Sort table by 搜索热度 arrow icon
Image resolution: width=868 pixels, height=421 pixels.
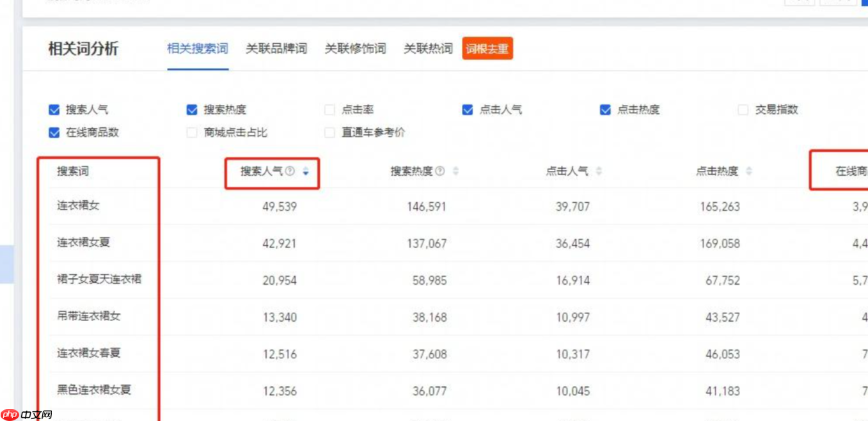(x=456, y=171)
